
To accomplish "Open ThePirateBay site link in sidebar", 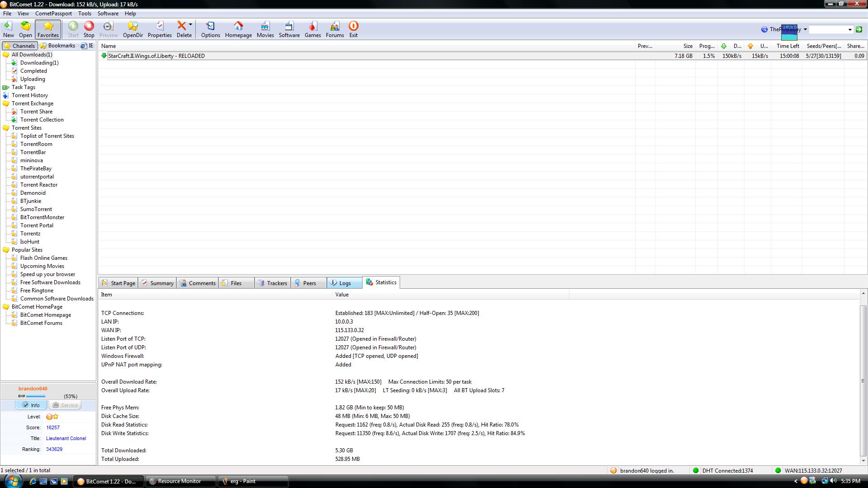I will [36, 169].
